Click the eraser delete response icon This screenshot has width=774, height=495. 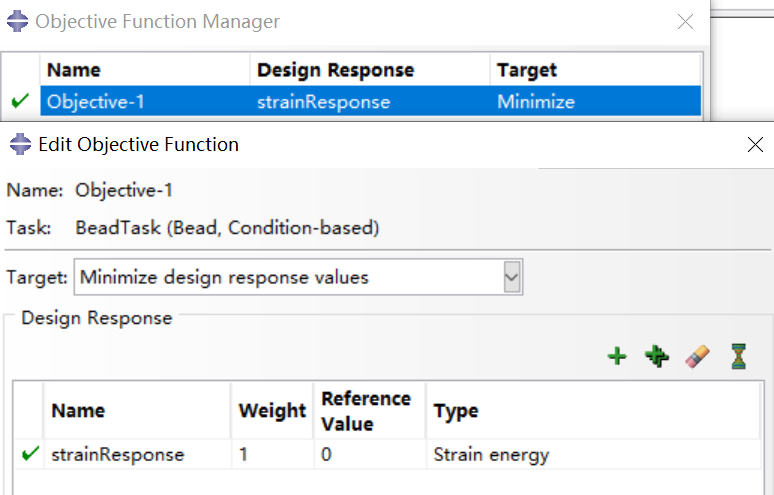(x=698, y=356)
